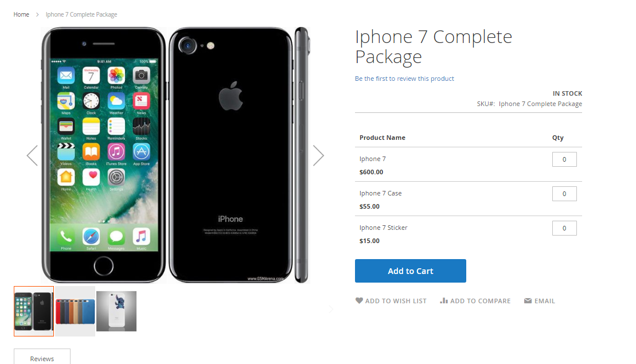This screenshot has height=364, width=636.
Task: Go to Home via breadcrumb
Action: (x=21, y=14)
